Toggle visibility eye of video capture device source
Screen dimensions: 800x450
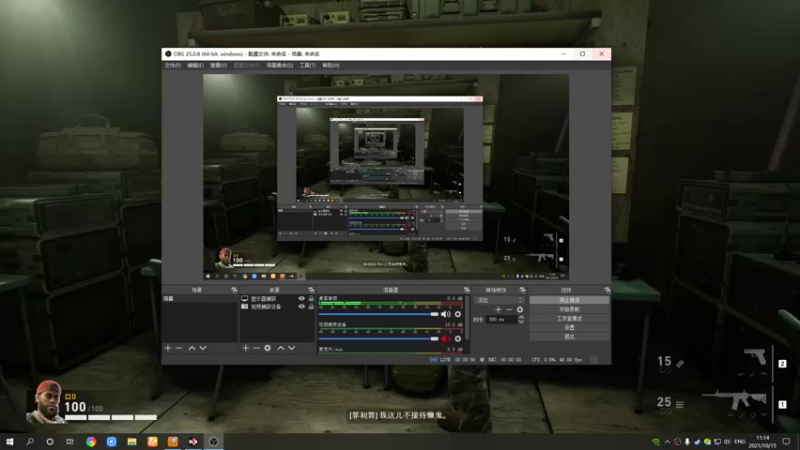point(301,307)
